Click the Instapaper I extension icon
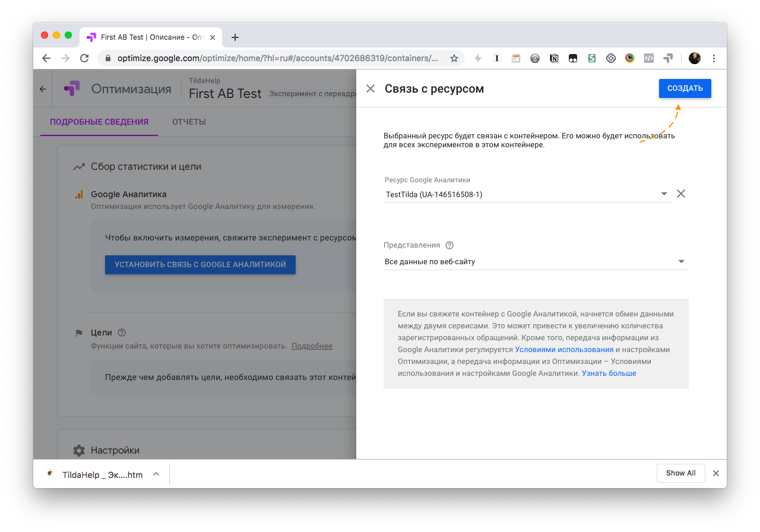Screen dimensions: 760x532 click(x=497, y=58)
